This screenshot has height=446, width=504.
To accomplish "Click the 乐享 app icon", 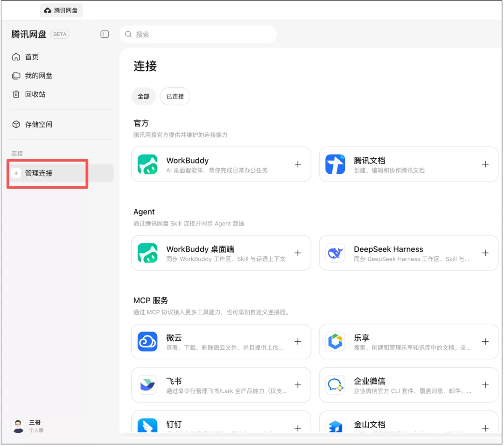I will point(335,342).
